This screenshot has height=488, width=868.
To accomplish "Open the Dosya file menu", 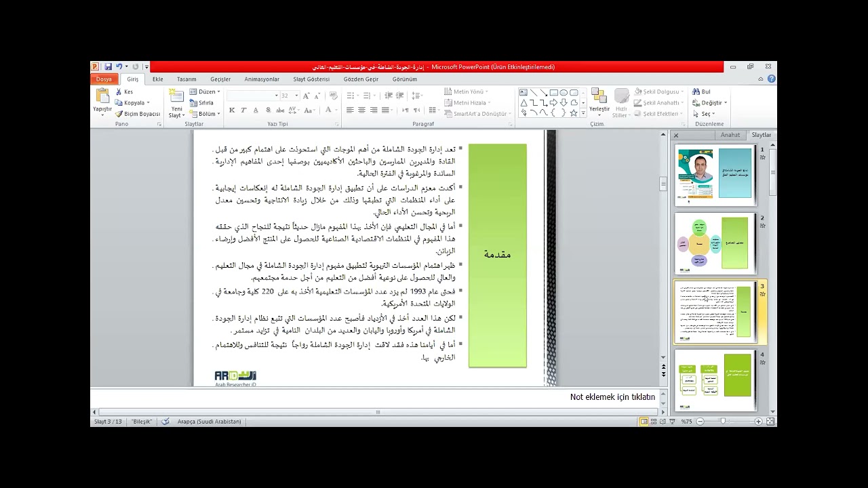I will tap(104, 79).
